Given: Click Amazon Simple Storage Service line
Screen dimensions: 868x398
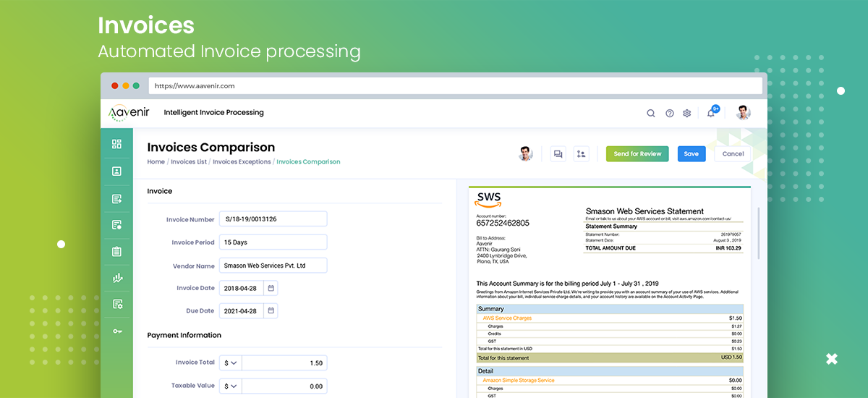Looking at the screenshot, I should click(x=518, y=380).
